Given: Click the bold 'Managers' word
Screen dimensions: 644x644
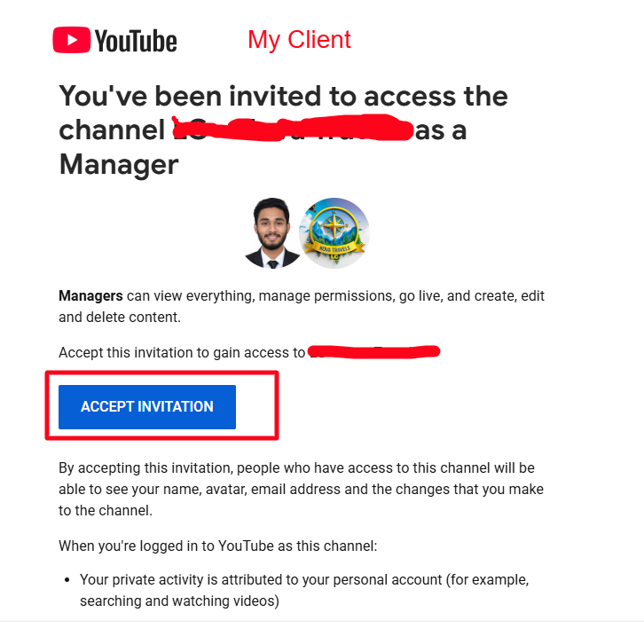Looking at the screenshot, I should point(90,295).
